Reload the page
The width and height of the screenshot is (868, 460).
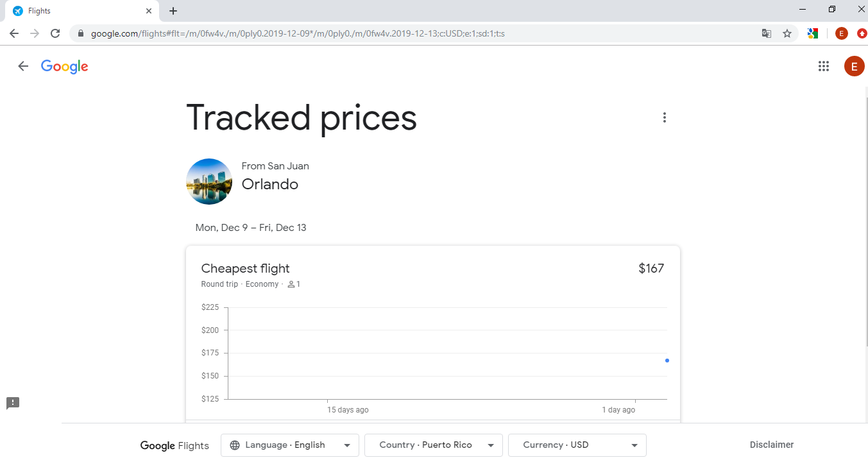(55, 33)
